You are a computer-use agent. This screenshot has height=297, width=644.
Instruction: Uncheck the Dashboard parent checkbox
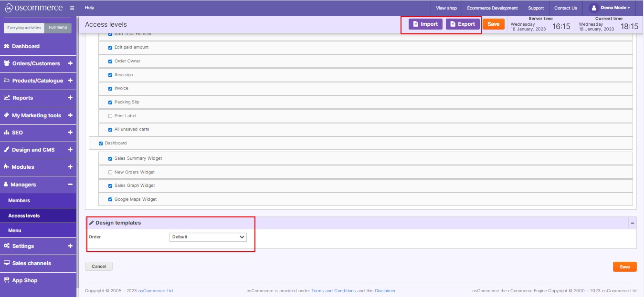(101, 143)
